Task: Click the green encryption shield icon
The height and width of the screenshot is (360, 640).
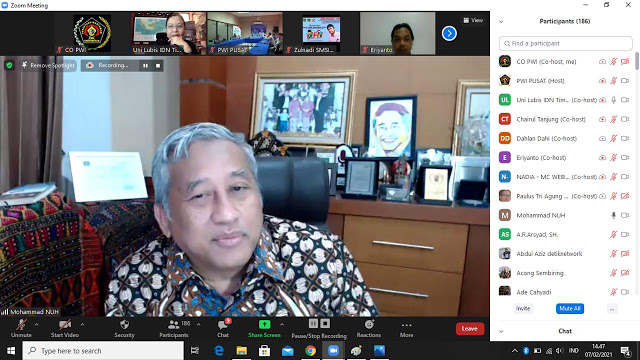Action: 9,65
